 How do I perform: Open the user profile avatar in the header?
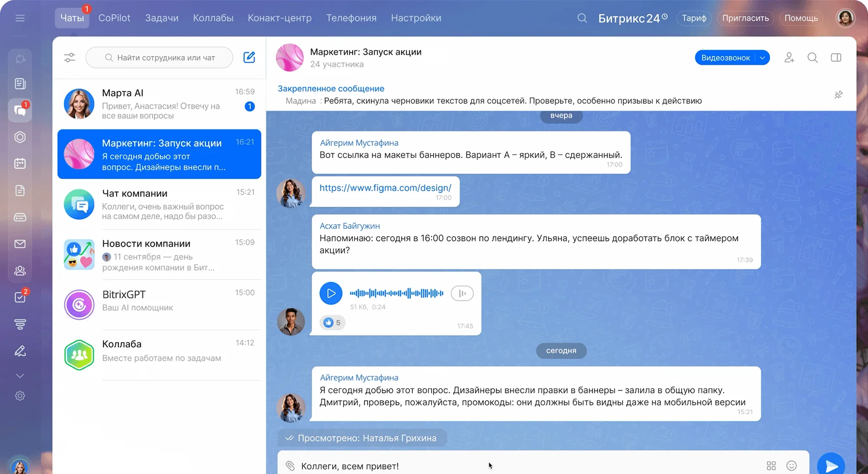coord(845,18)
